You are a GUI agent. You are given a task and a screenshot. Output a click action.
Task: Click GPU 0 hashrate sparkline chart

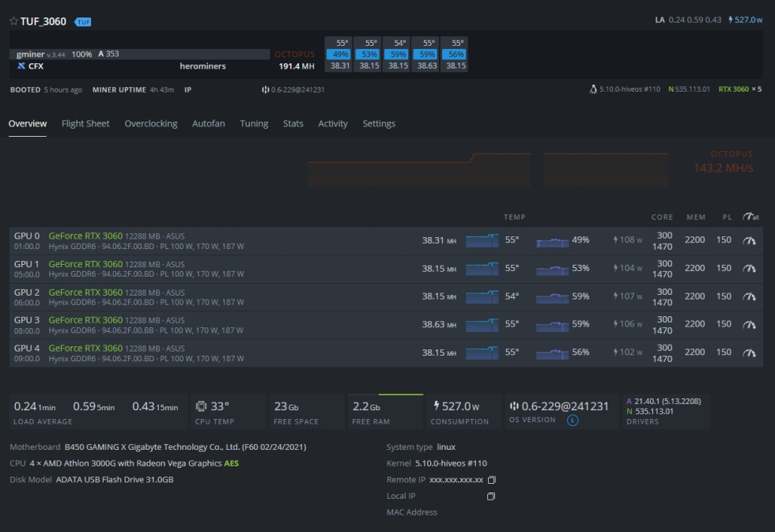click(x=482, y=240)
